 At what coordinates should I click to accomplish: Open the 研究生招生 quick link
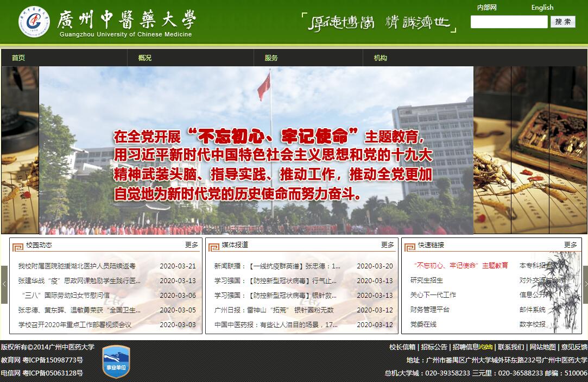[427, 280]
